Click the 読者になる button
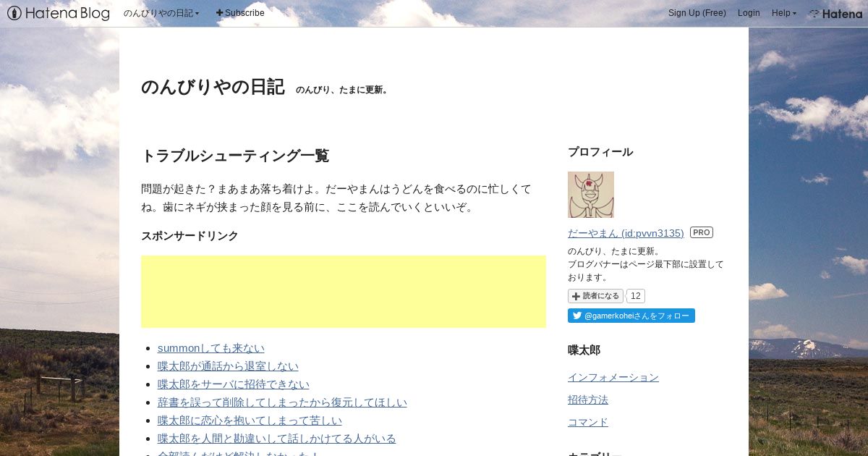868x456 pixels. click(595, 296)
